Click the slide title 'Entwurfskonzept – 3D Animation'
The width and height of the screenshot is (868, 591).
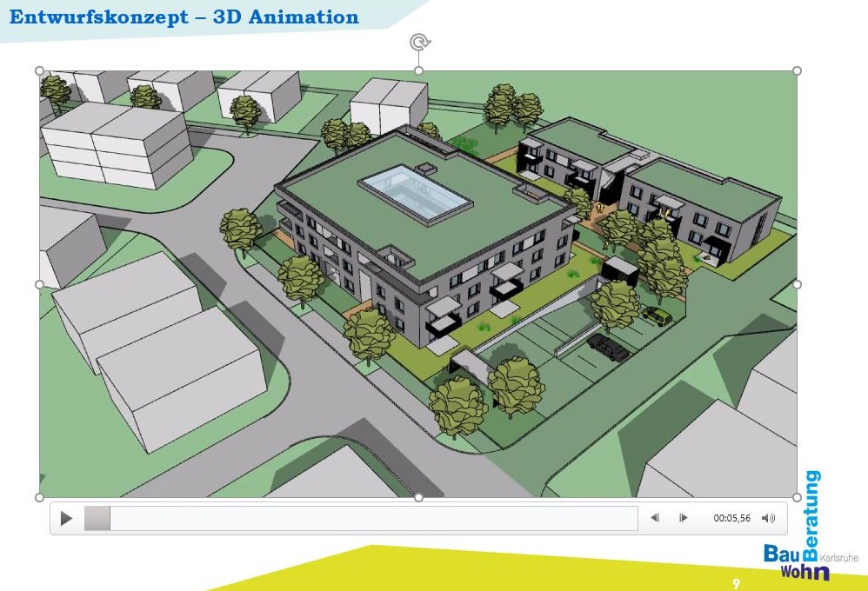coord(184,17)
